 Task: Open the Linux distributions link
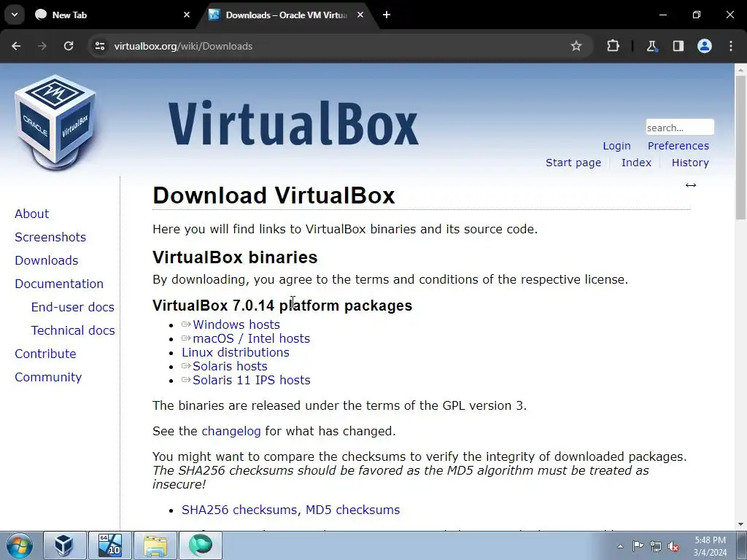236,352
